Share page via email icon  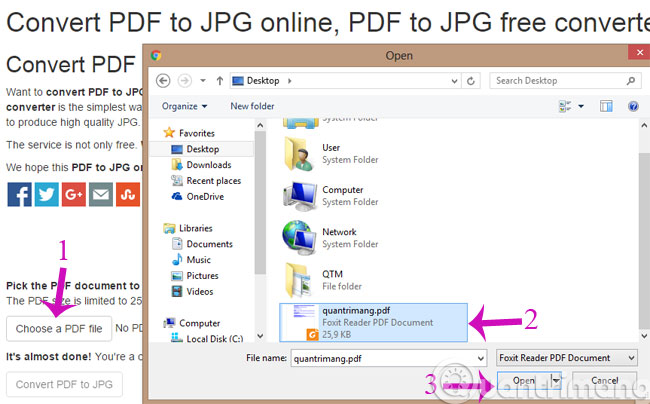(x=101, y=194)
